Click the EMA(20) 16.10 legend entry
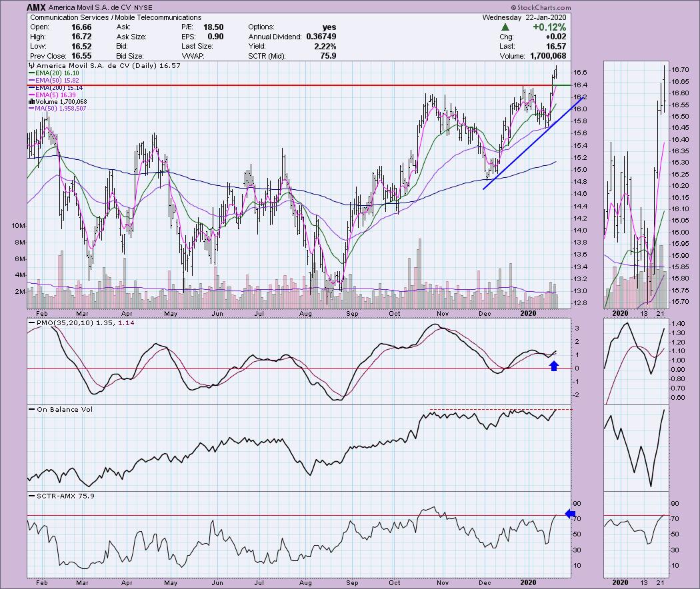 [54, 73]
